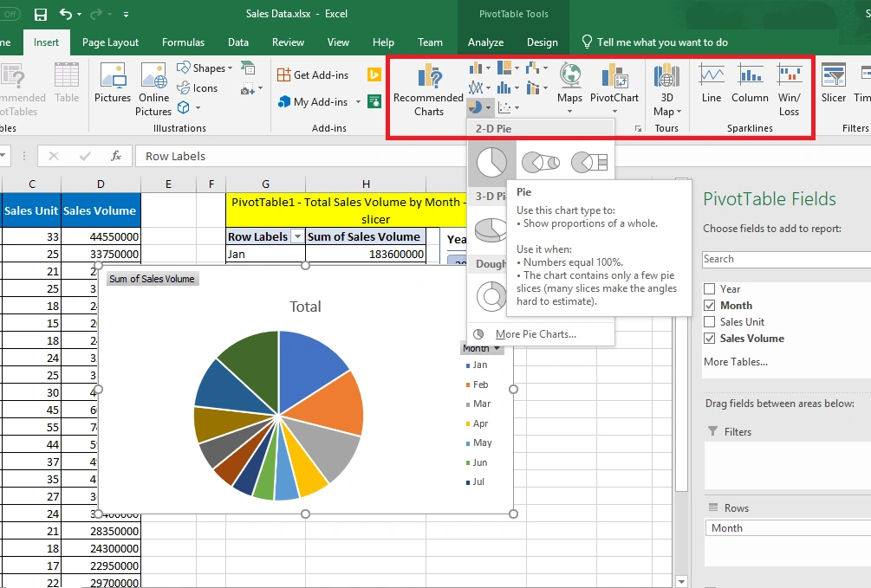Undo the last action
Image resolution: width=871 pixels, height=588 pixels.
(66, 15)
